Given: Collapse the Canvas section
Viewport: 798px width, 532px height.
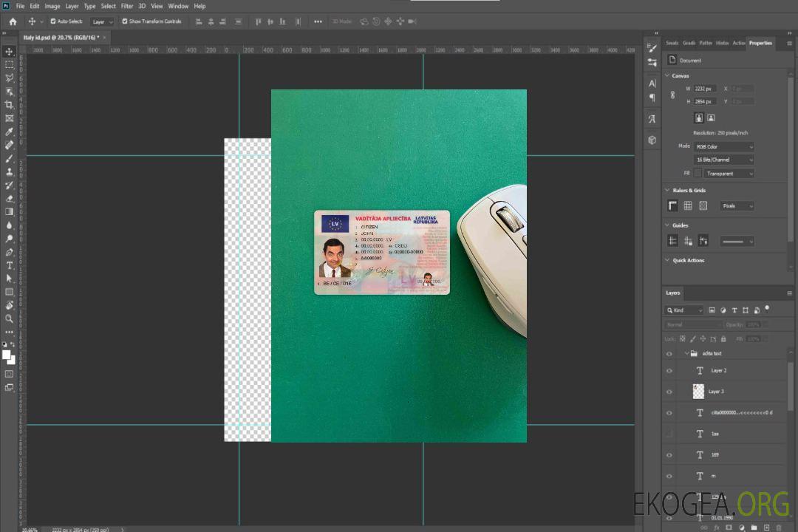Looking at the screenshot, I should tap(667, 75).
